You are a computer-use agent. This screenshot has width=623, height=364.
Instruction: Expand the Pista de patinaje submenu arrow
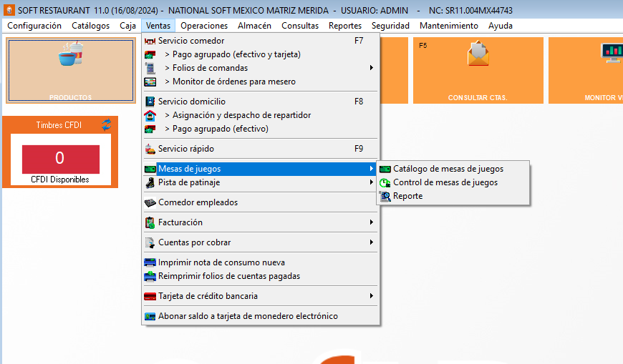[371, 182]
